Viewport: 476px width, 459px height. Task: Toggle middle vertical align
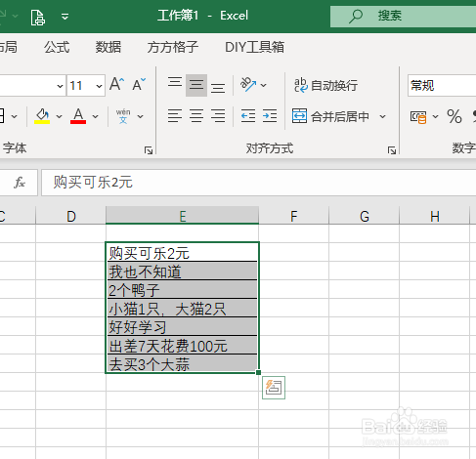coord(196,85)
